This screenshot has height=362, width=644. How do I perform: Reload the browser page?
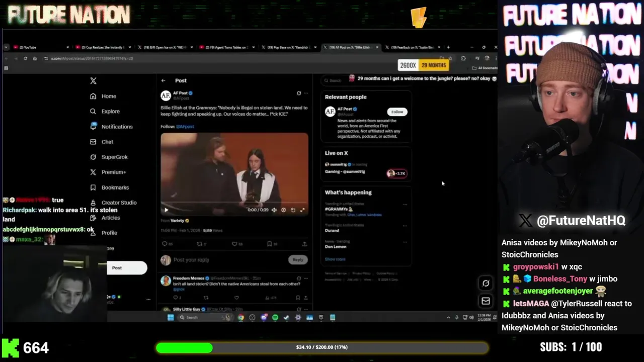coord(25,58)
